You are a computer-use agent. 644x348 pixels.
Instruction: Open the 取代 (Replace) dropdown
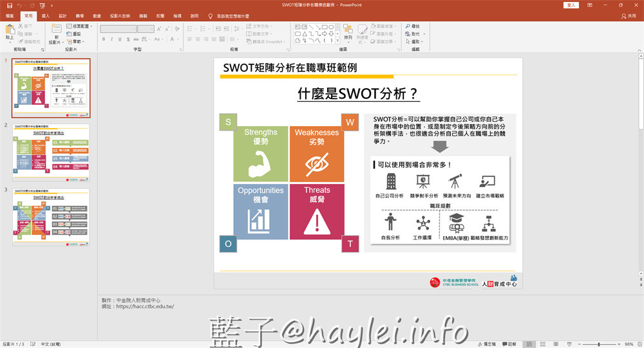coord(415,34)
